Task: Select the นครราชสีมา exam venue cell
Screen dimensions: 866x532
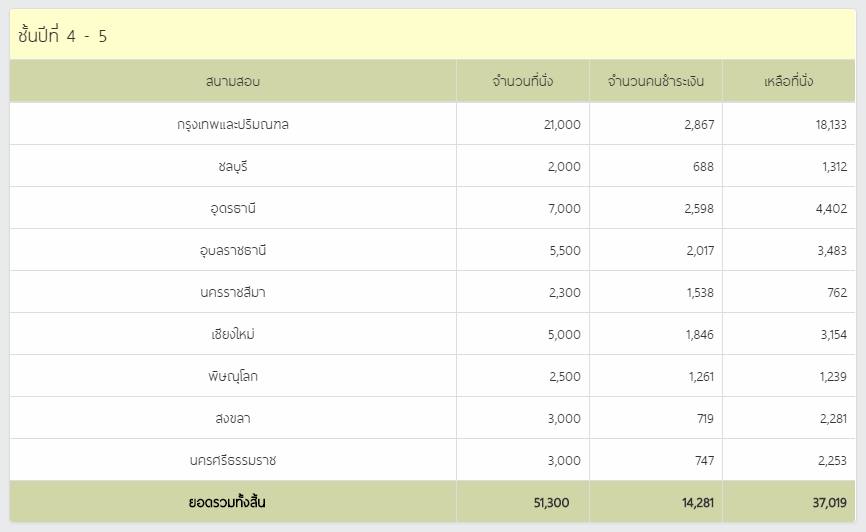Action: [233, 292]
